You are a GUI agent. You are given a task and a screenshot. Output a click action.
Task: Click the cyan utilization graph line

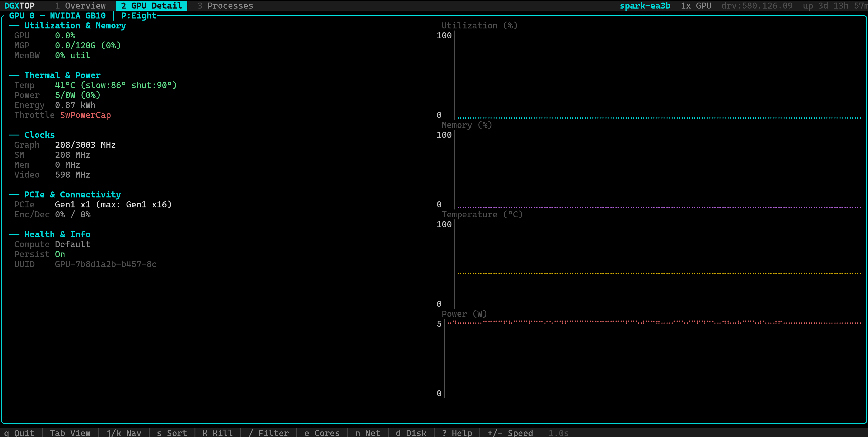(x=659, y=118)
